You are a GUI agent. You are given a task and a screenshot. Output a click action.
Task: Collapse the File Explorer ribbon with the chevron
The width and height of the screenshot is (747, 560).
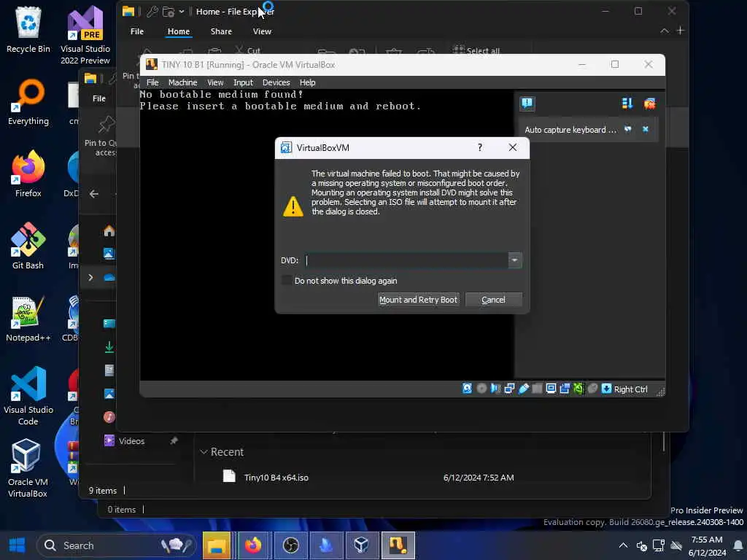pyautogui.click(x=664, y=31)
